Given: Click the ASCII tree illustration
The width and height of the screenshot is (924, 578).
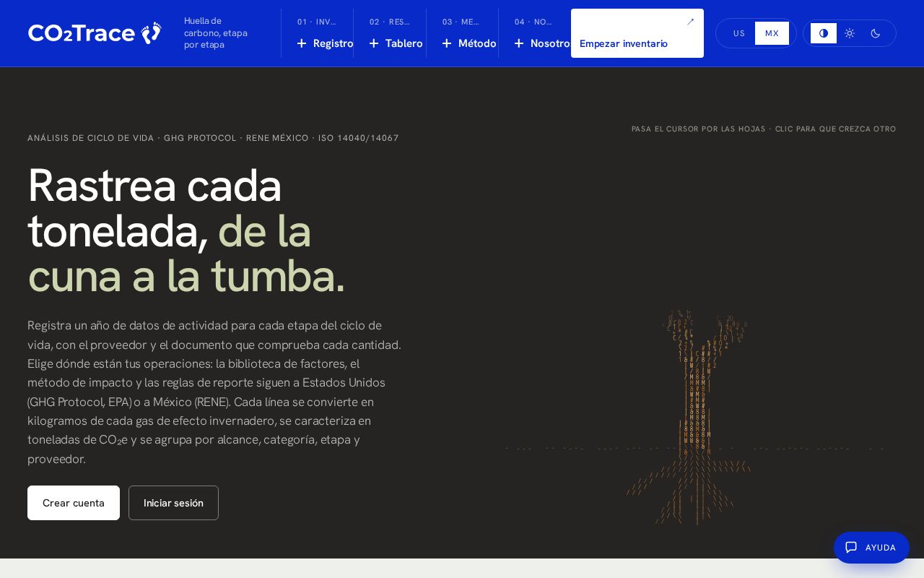Looking at the screenshot, I should pos(696,417).
